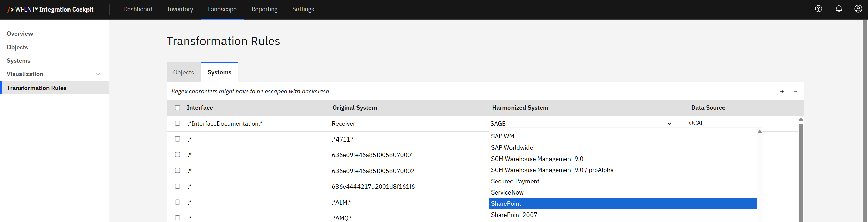This screenshot has height=222, width=868.
Task: Click the Original System column header
Action: click(x=354, y=108)
